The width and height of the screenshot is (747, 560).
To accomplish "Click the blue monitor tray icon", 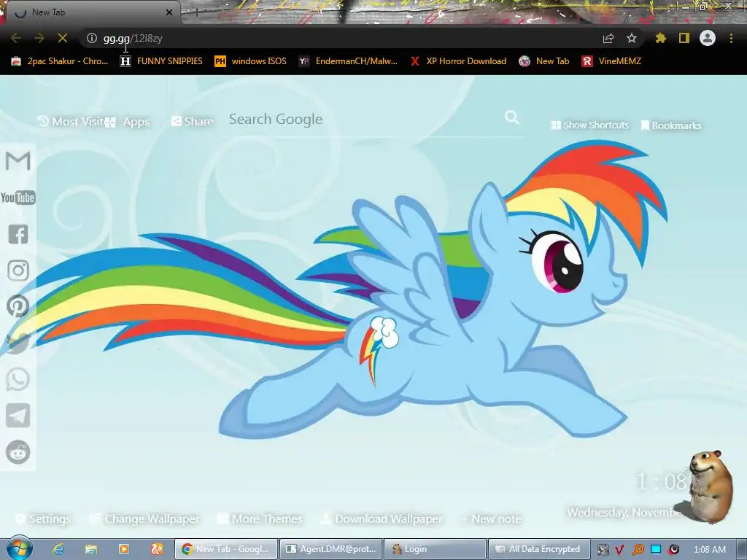I will (656, 549).
